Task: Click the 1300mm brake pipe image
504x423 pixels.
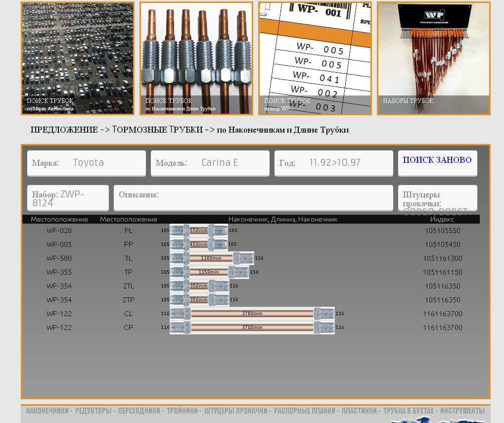Action: (x=211, y=258)
